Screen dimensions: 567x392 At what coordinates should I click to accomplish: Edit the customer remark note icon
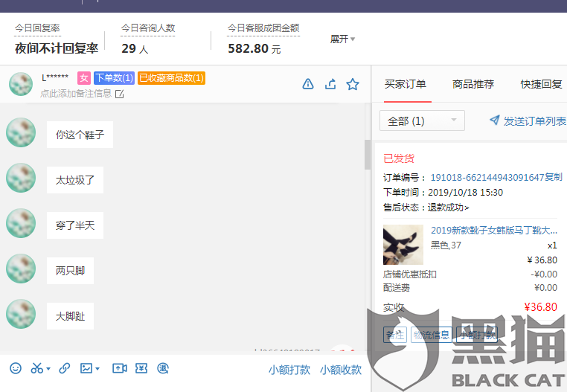tap(119, 94)
